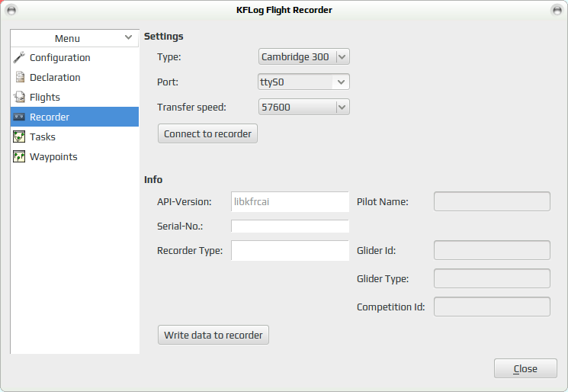This screenshot has height=392, width=568.
Task: Click the title bar's right window button
Action: (x=557, y=10)
